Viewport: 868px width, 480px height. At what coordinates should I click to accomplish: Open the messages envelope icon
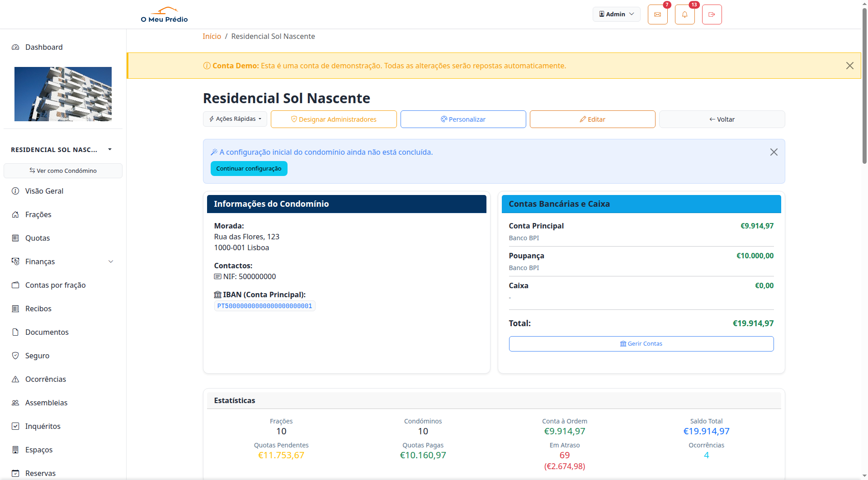(x=657, y=14)
